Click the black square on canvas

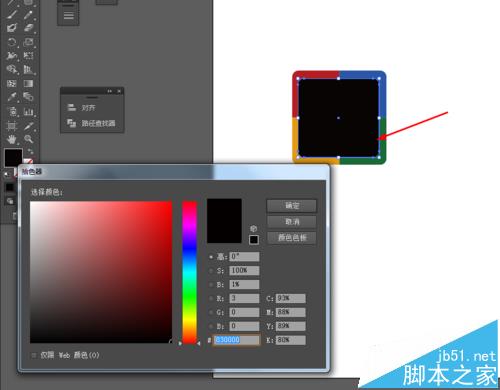click(338, 118)
